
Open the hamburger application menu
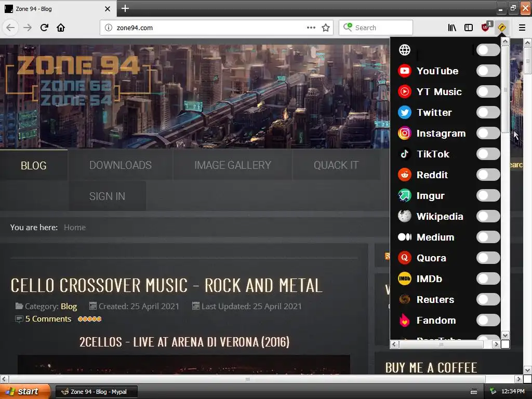(522, 28)
